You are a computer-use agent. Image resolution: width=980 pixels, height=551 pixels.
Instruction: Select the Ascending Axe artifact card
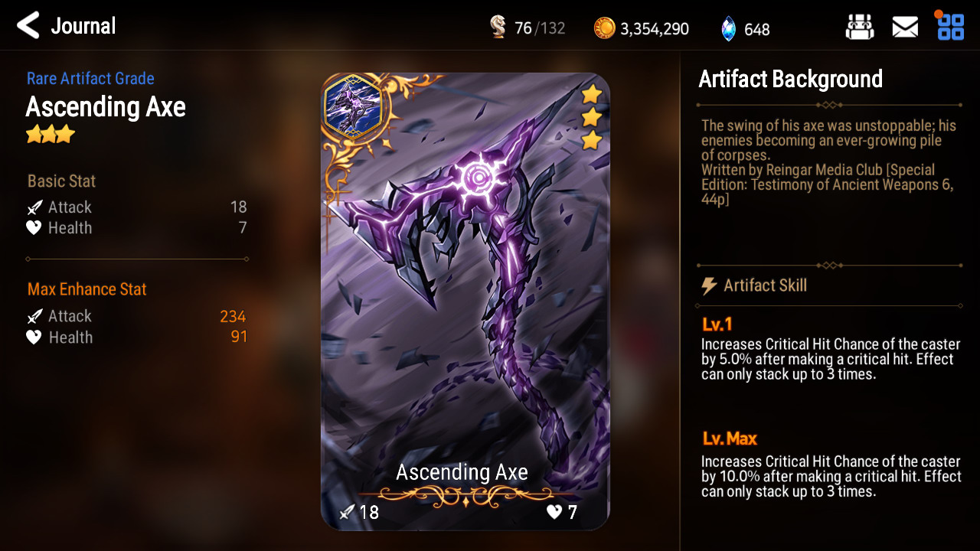click(465, 302)
